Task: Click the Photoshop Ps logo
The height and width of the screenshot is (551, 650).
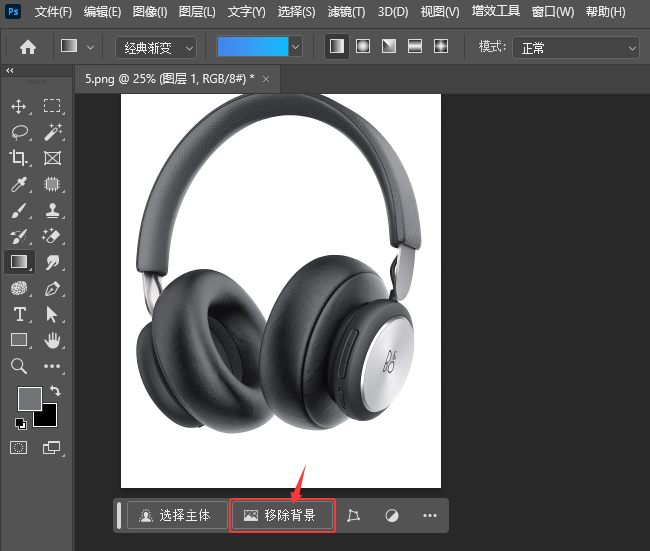Action: click(x=13, y=11)
